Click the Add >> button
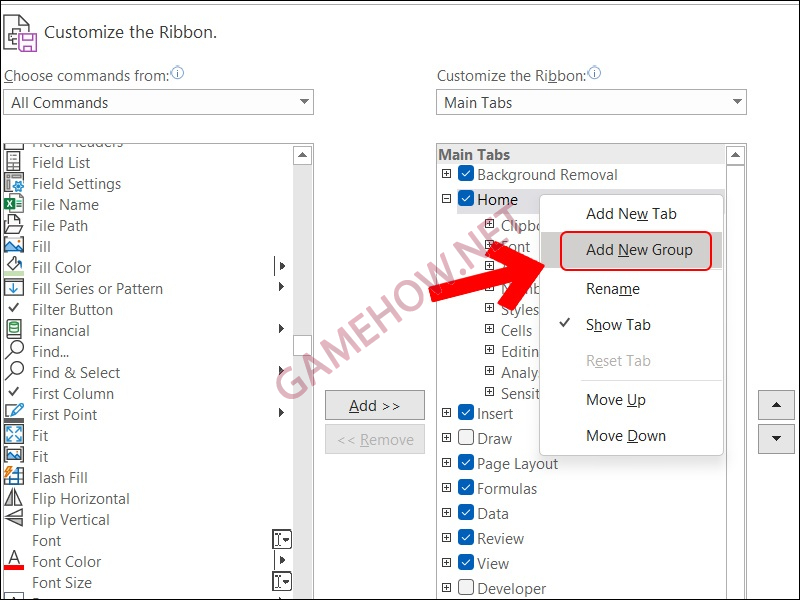This screenshot has width=800, height=600. (374, 405)
